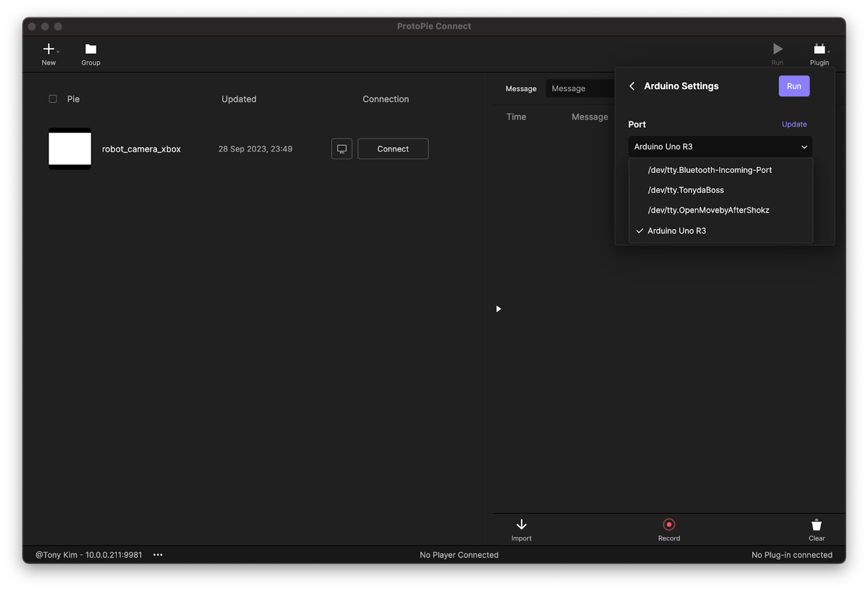The width and height of the screenshot is (868, 591).
Task: Go back from Arduino Settings
Action: (632, 86)
